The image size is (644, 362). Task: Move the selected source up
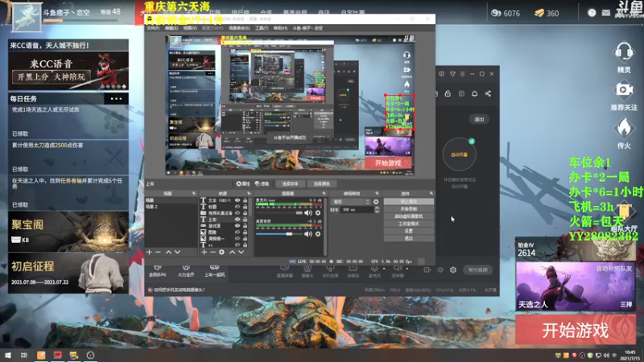[232, 252]
